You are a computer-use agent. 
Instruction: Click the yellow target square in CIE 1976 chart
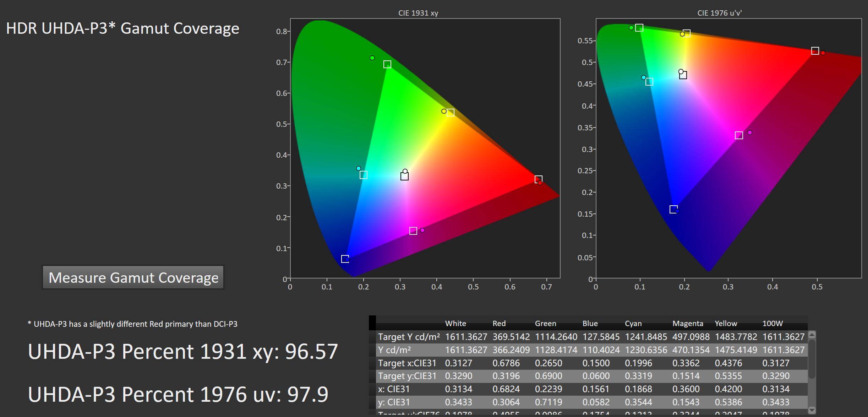coord(686,33)
